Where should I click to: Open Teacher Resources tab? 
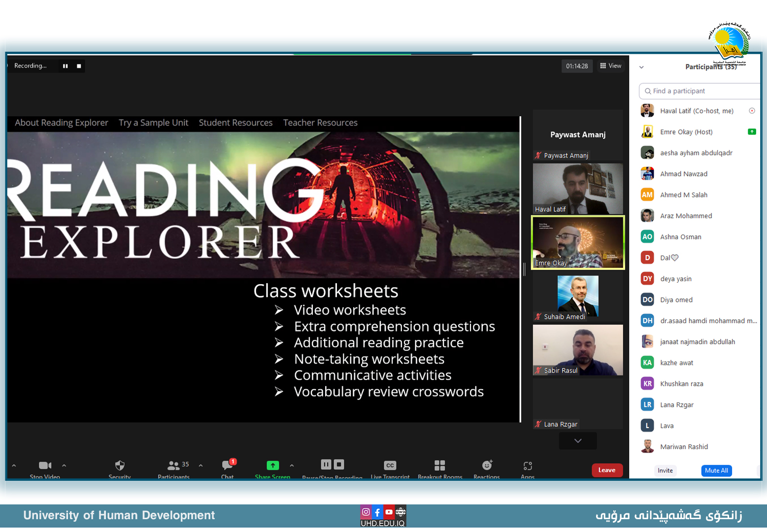320,123
